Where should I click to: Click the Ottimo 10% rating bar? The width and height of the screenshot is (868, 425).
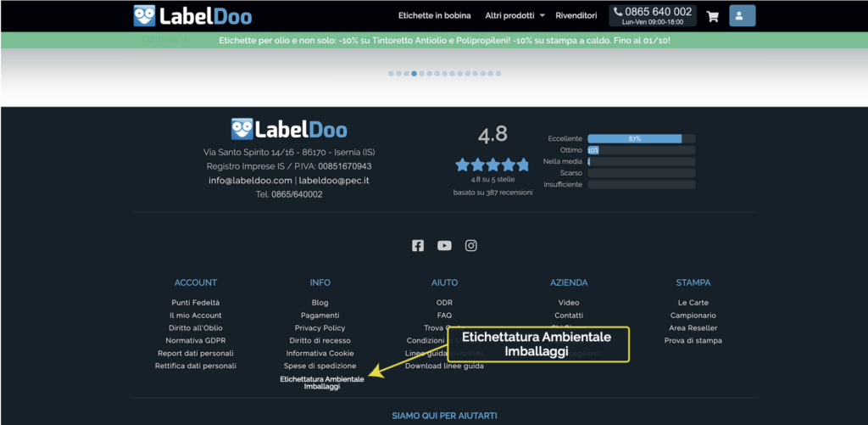642,150
